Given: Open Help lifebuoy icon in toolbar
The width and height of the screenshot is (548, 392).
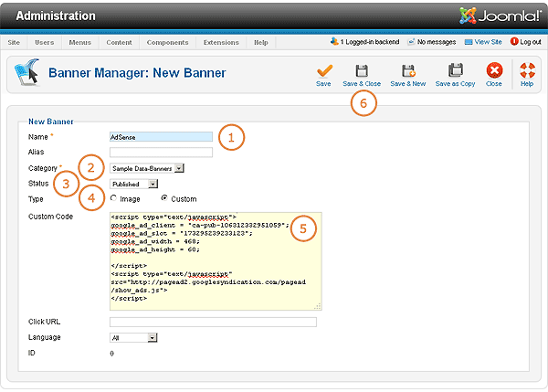Looking at the screenshot, I should coord(527,70).
